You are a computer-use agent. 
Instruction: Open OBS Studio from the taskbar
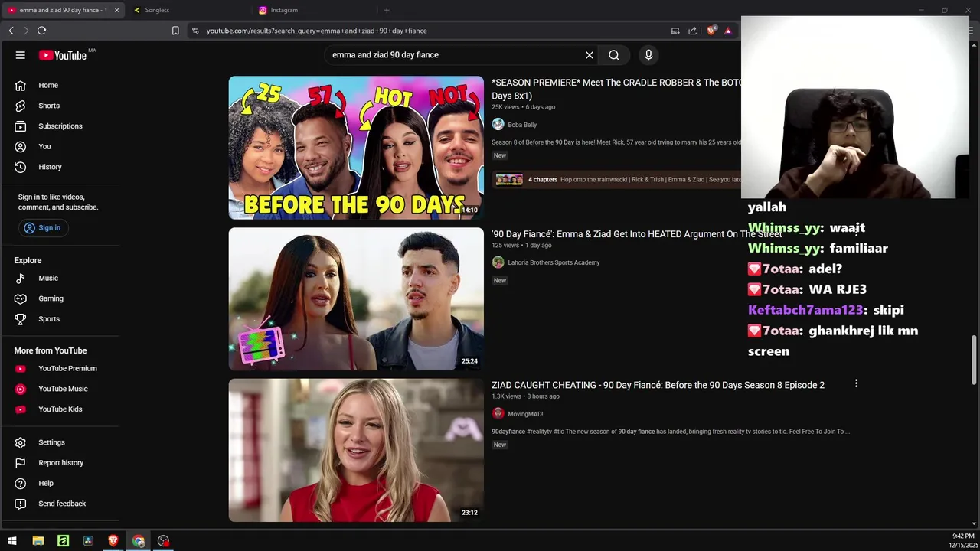(163, 541)
